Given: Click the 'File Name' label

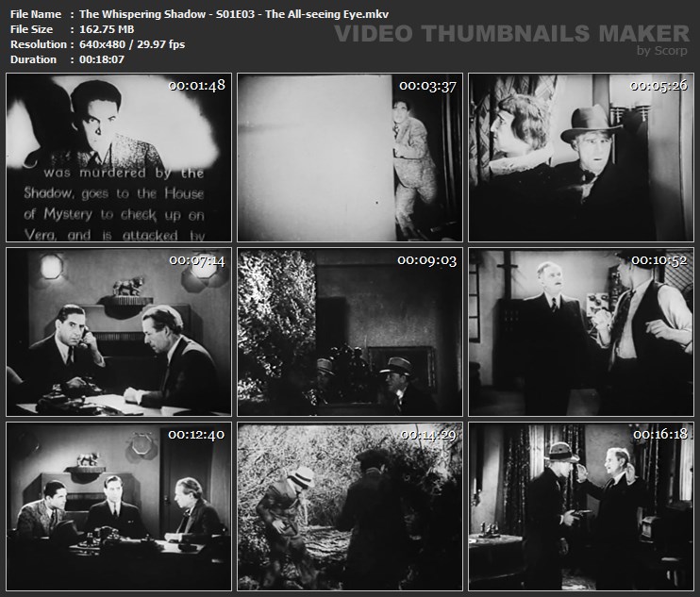Looking at the screenshot, I should coord(36,14).
